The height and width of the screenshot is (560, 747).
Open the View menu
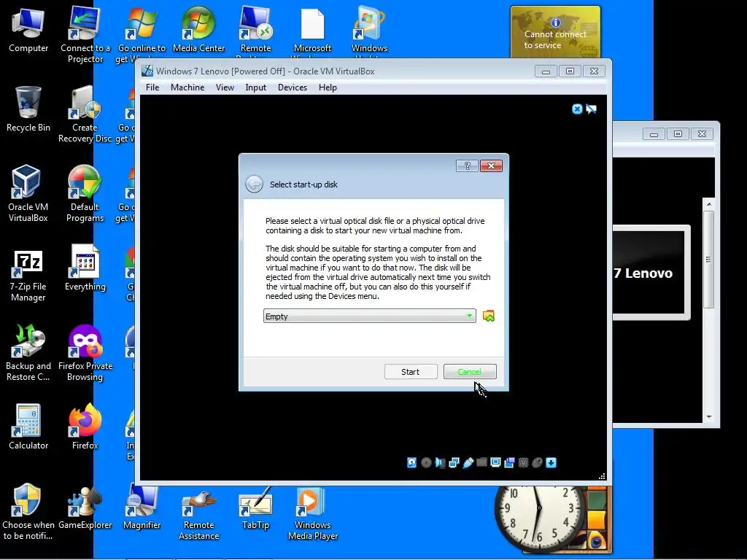(x=225, y=87)
